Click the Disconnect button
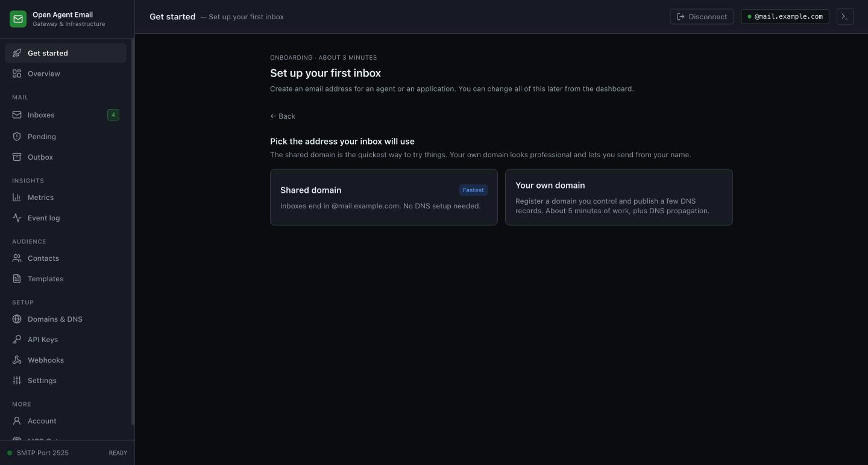This screenshot has width=868, height=465. point(702,17)
